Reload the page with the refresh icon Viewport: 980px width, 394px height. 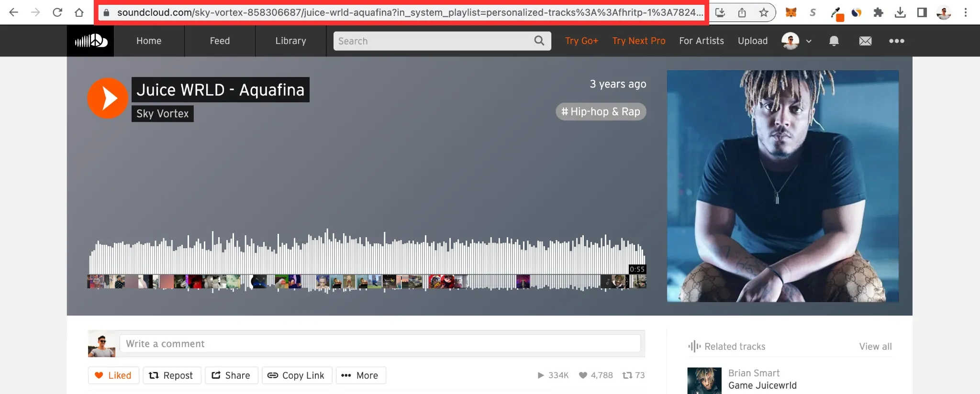[x=57, y=12]
